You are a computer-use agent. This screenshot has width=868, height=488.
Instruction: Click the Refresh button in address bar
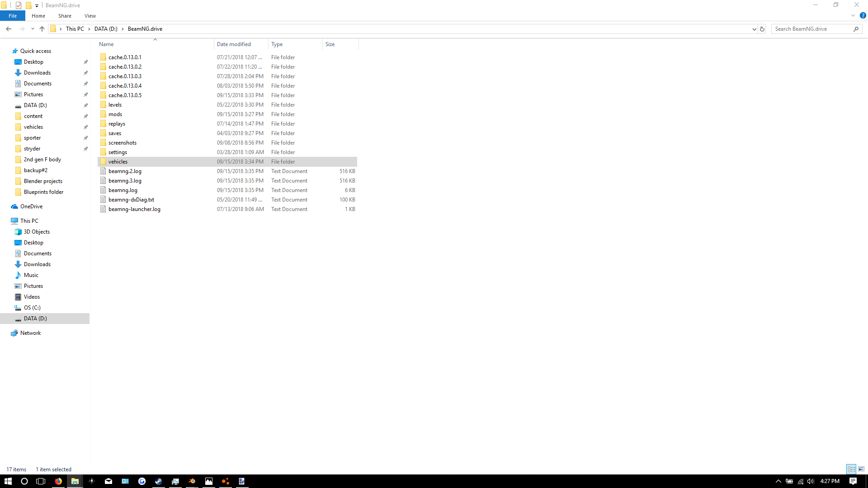[x=762, y=29]
